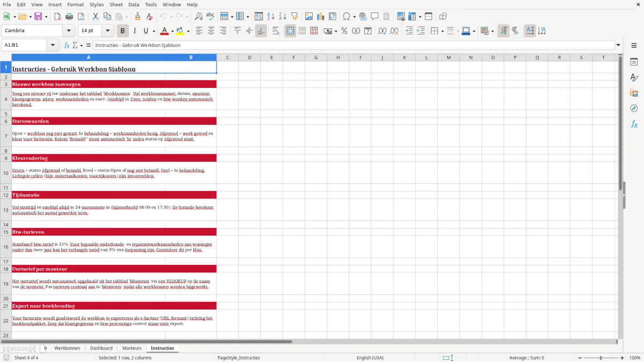Open the File menu

(x=7, y=4)
